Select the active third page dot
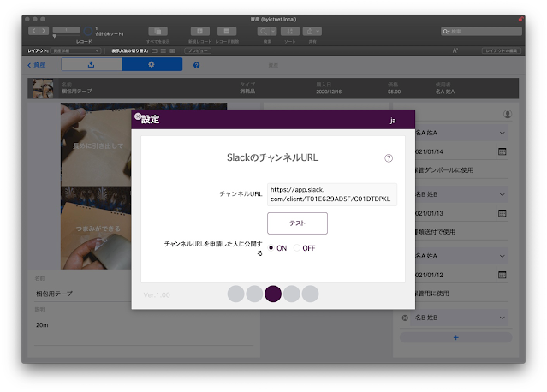The image size is (547, 392). click(273, 294)
